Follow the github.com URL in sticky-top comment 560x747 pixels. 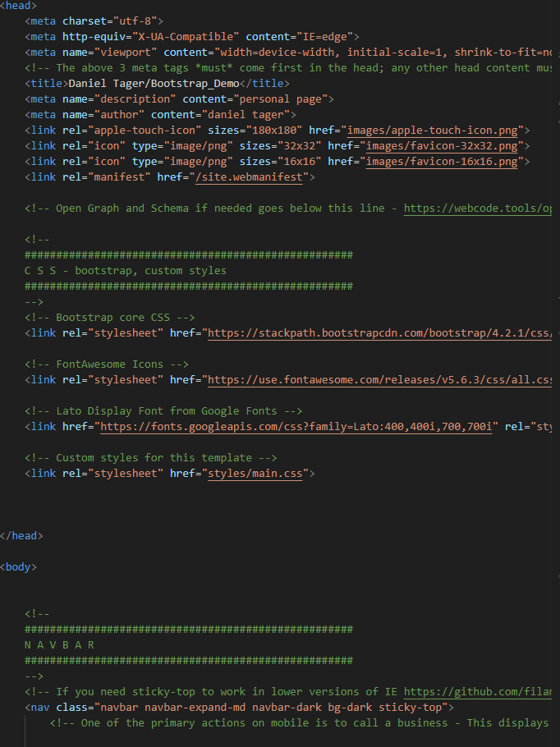coord(481,692)
